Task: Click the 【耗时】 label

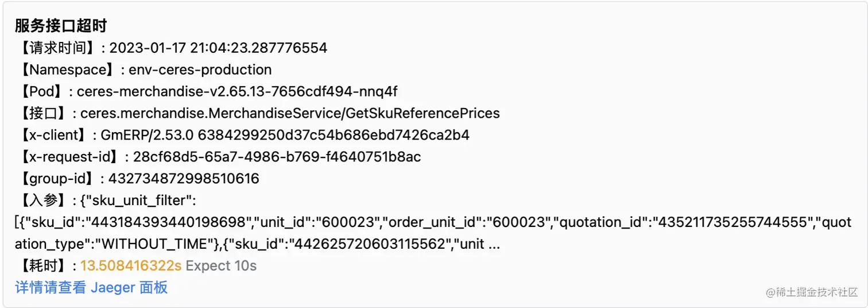Action: [x=43, y=266]
